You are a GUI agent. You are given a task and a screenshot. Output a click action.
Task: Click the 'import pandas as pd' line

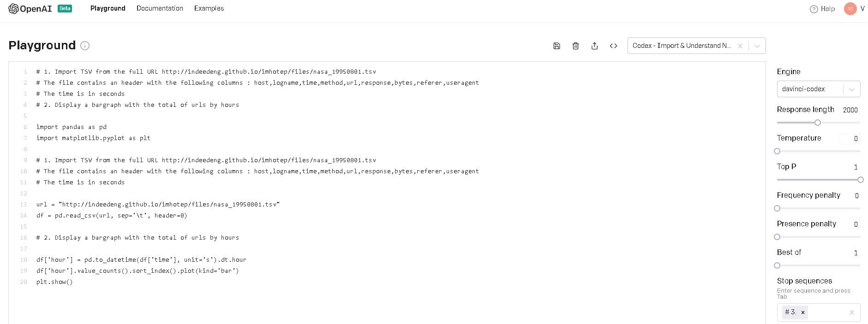click(x=72, y=127)
